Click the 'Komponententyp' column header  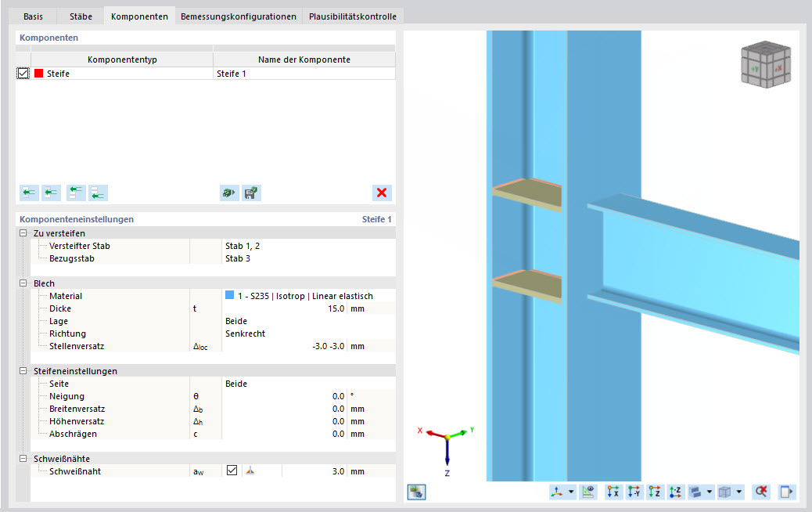122,59
